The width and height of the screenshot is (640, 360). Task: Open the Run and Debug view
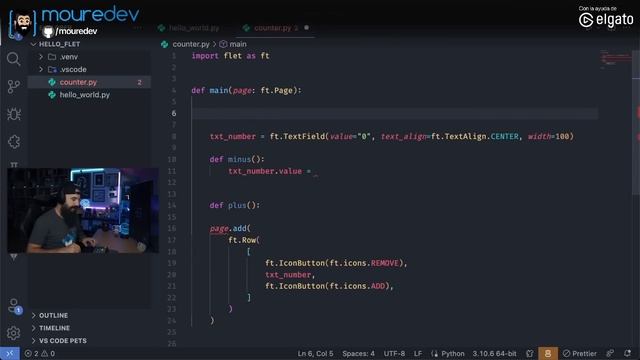click(13, 114)
